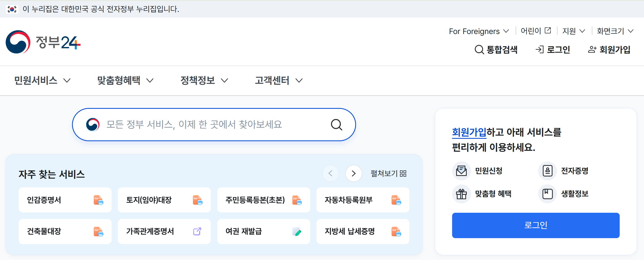Click the pencil icon on 여권 재발급
This screenshot has height=260, width=644.
coord(296,231)
